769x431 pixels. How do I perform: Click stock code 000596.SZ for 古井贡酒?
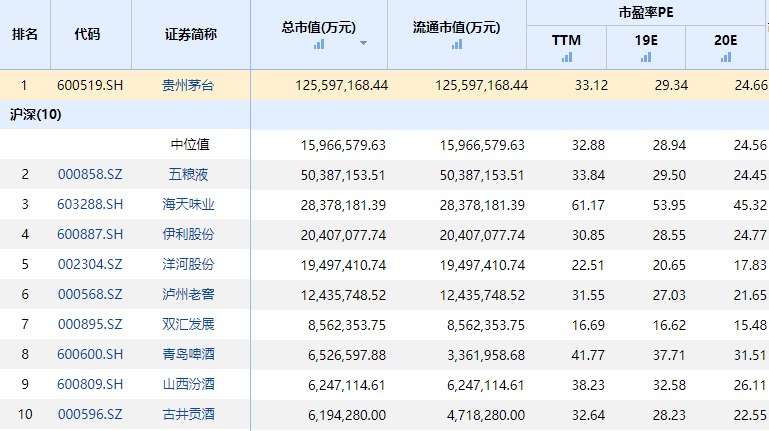[89, 415]
